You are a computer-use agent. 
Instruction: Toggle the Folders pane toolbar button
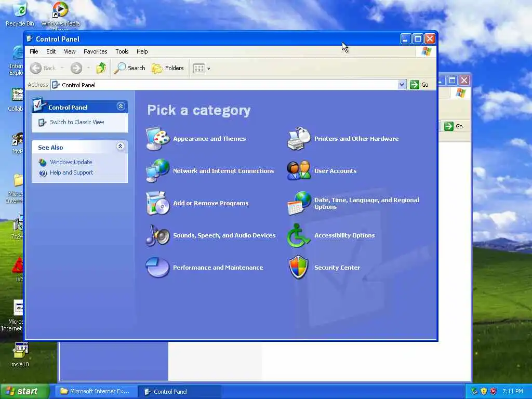[x=168, y=68]
